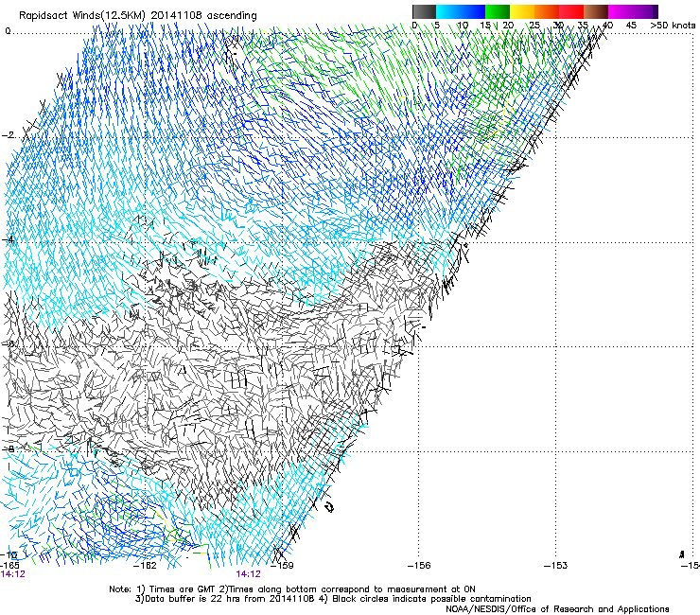The image size is (700, 615).
Task: Click the red 30-35 knots legend segment
Action: pos(571,11)
